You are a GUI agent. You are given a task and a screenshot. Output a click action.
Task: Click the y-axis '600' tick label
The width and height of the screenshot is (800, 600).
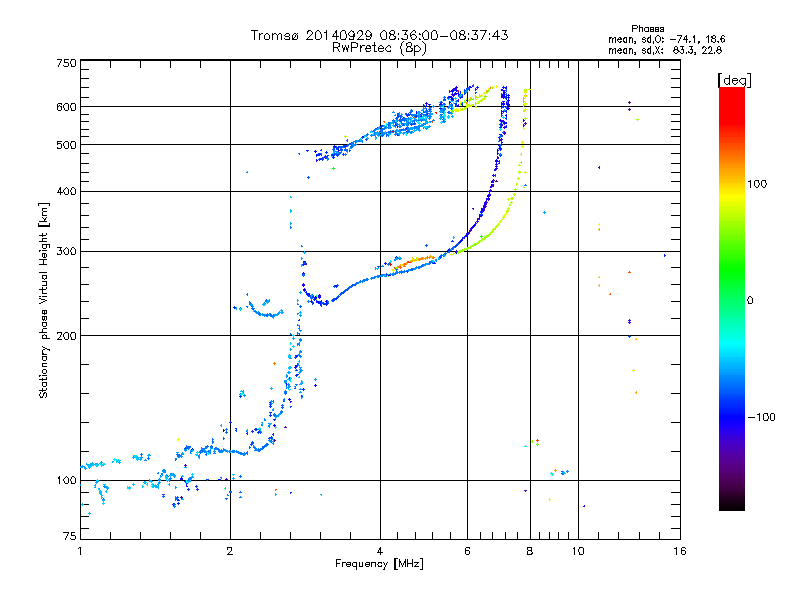coord(66,107)
